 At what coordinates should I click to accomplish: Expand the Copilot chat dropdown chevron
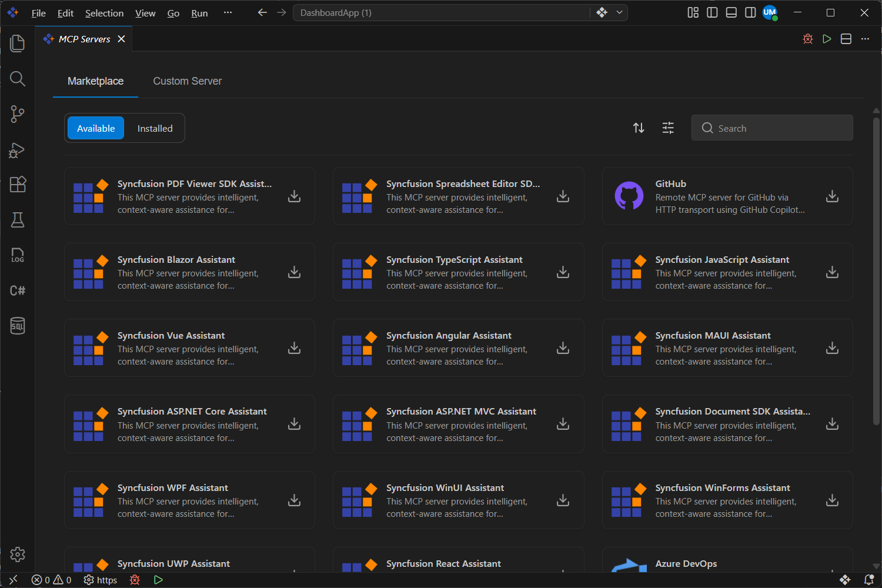[x=619, y=12]
